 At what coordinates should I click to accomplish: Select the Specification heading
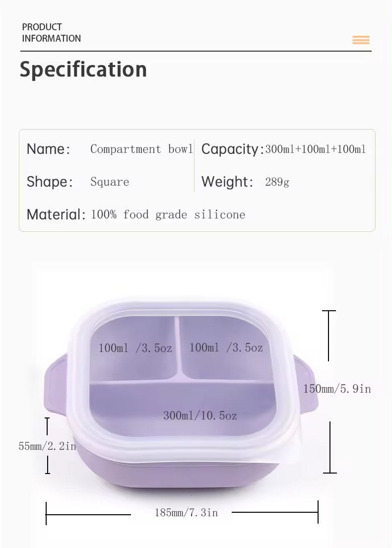[x=83, y=69]
